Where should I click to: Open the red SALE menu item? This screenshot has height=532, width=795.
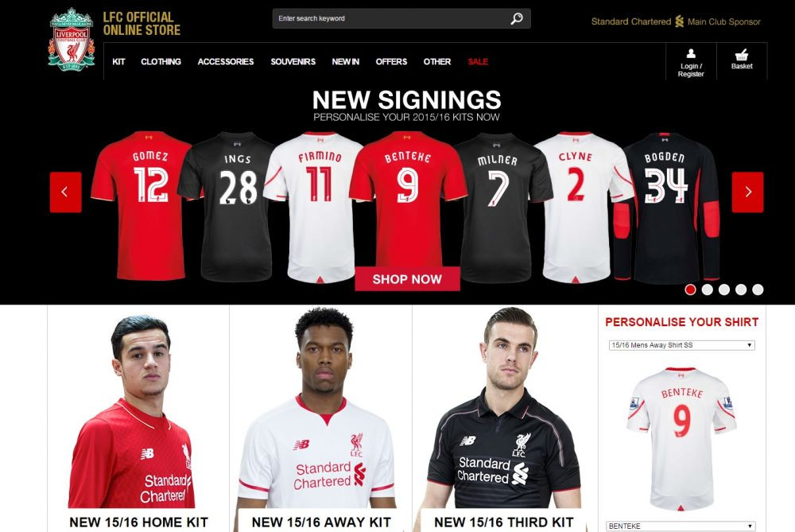478,61
